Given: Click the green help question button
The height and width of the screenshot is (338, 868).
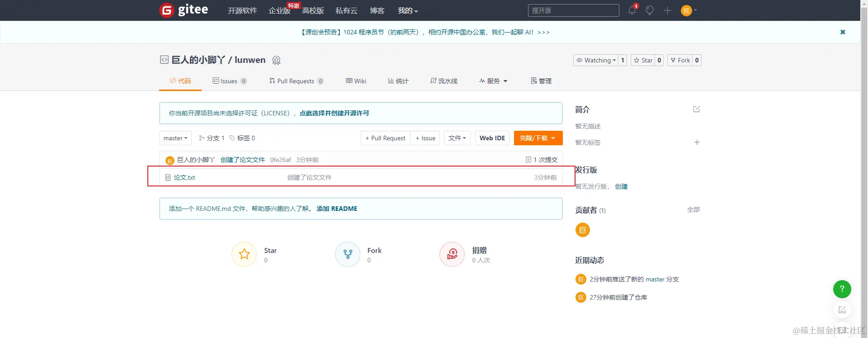Looking at the screenshot, I should point(842,289).
